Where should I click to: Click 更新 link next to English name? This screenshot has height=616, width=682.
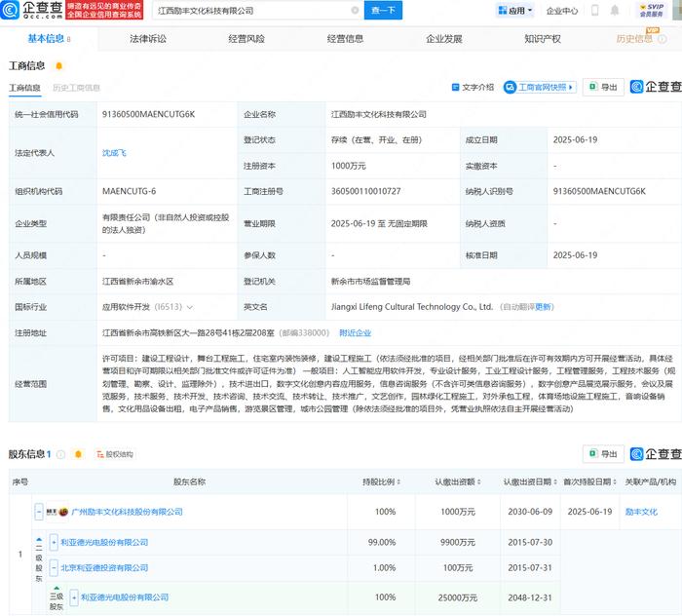coord(544,307)
